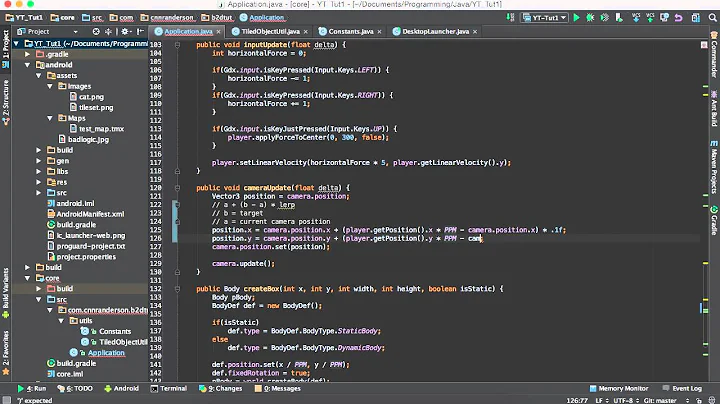Click the VCS commit changes icon
Viewport: 720px width, 404px height.
click(x=650, y=17)
